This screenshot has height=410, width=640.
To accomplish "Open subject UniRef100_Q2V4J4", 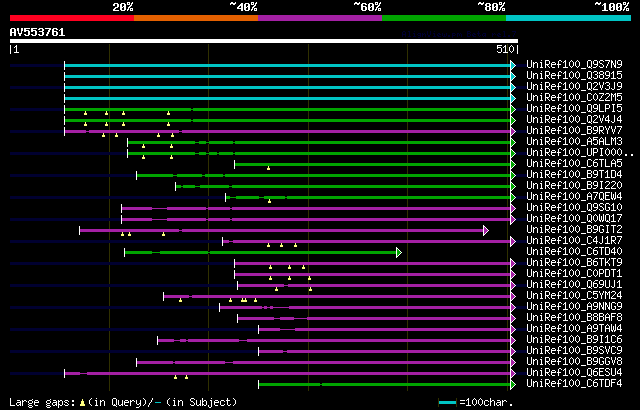I will pos(574,120).
